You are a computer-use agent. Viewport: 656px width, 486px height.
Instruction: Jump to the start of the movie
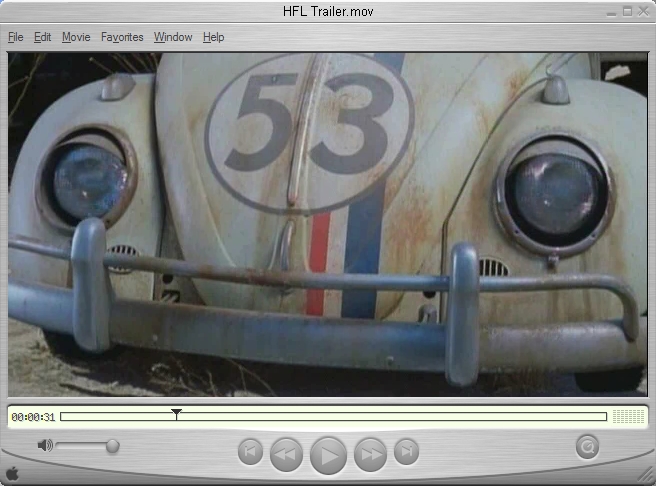tap(250, 451)
